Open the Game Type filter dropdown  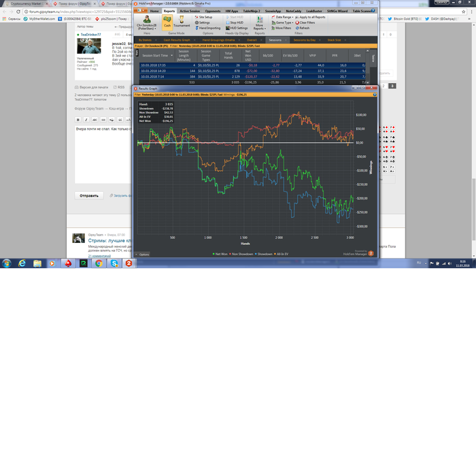pyautogui.click(x=282, y=22)
